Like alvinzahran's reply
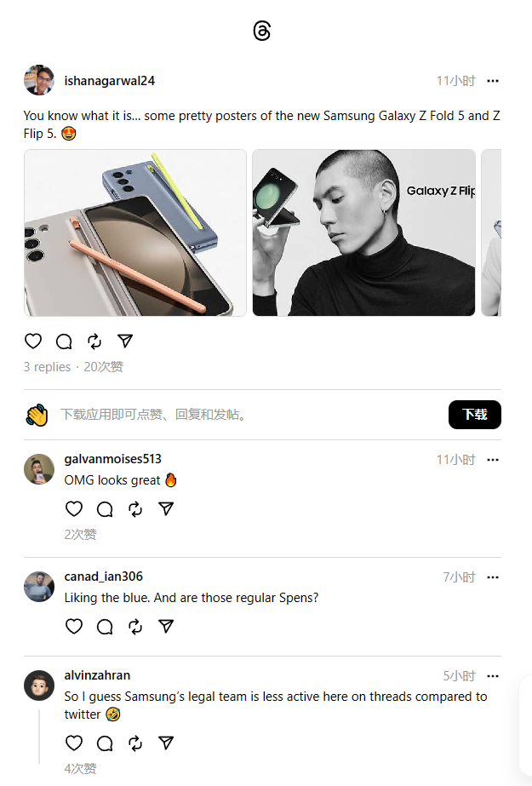 click(74, 743)
